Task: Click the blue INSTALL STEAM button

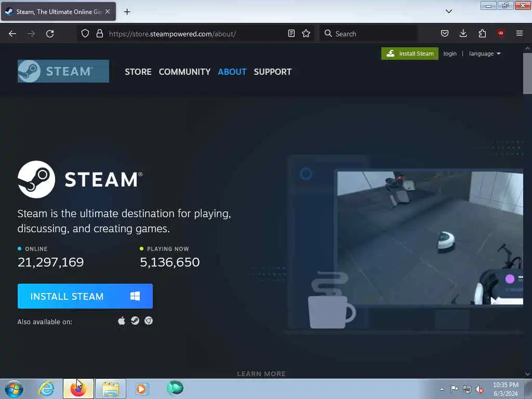Action: click(85, 296)
